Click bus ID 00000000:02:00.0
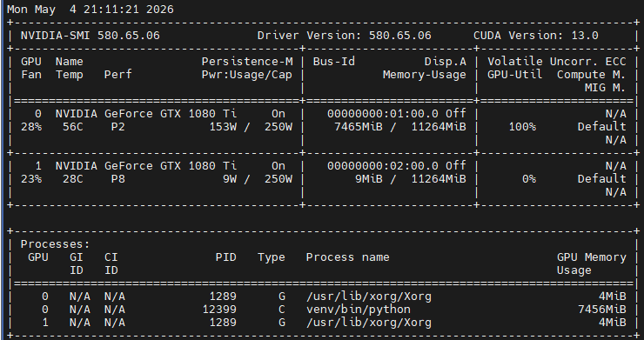The image size is (644, 340). tap(383, 166)
